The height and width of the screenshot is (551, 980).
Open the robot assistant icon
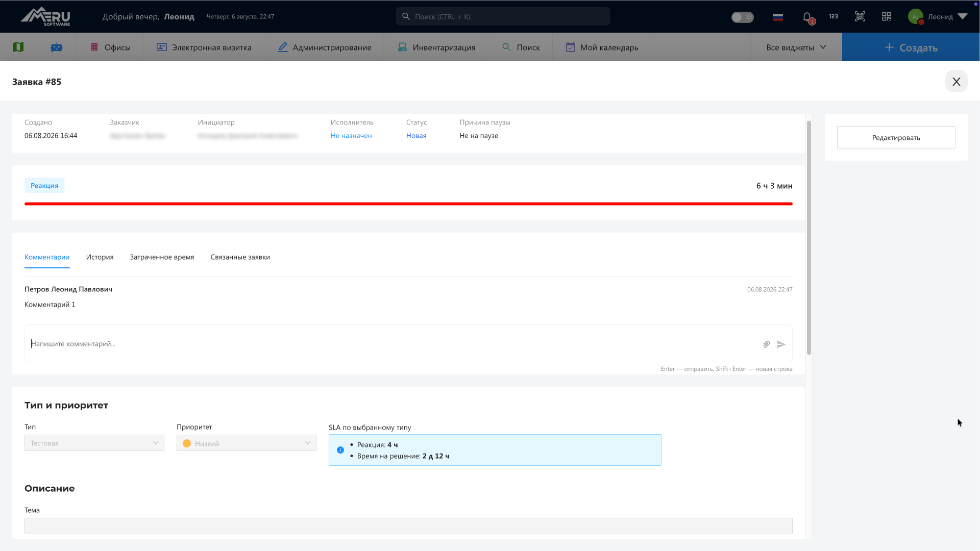click(57, 47)
